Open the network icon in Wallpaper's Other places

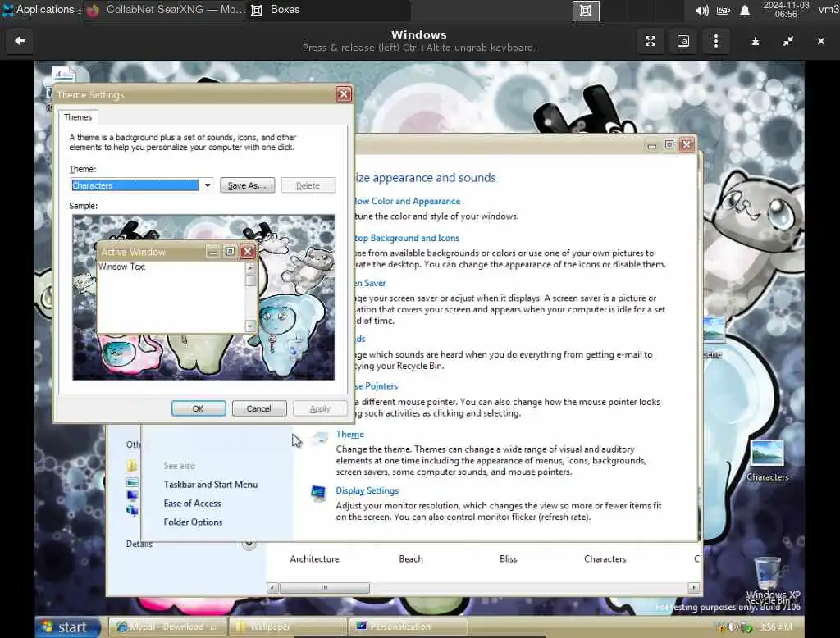coord(132,511)
